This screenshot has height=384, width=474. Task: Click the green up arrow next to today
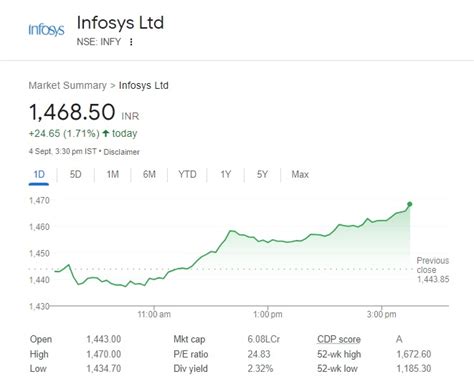[106, 133]
